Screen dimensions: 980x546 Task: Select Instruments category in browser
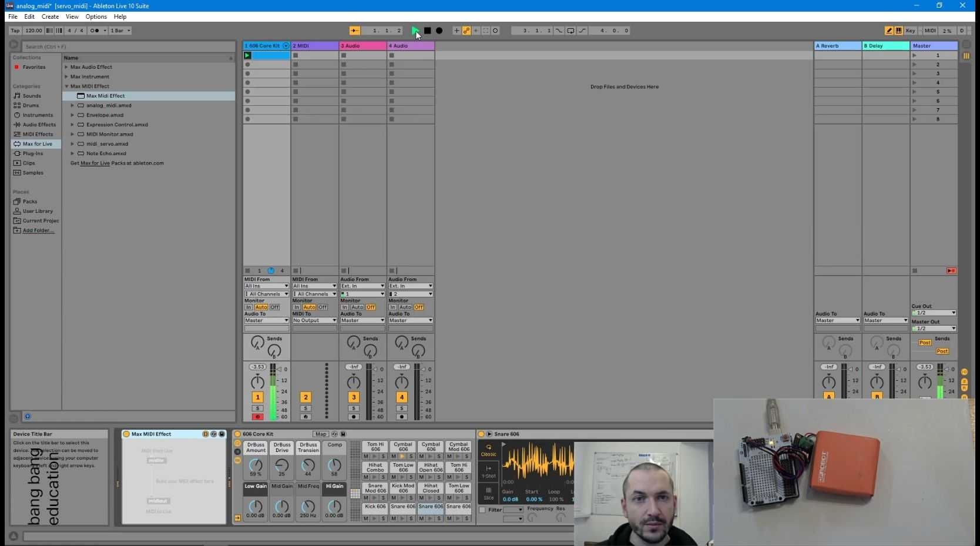pos(38,115)
